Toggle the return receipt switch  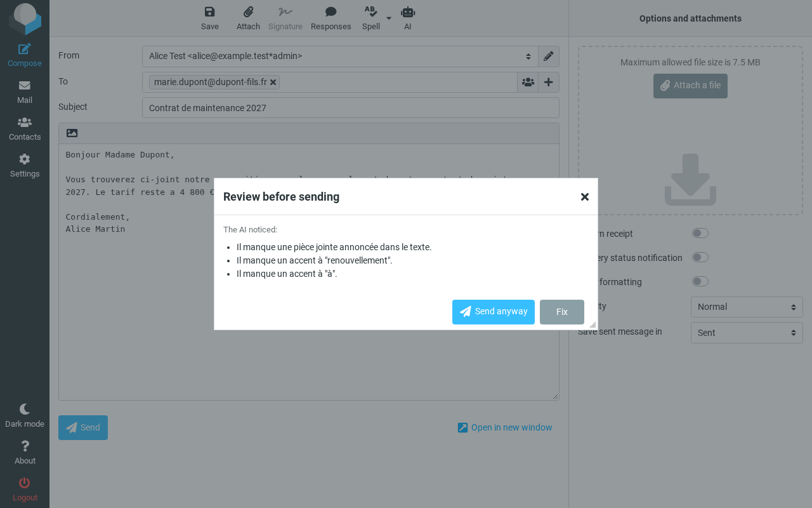700,233
